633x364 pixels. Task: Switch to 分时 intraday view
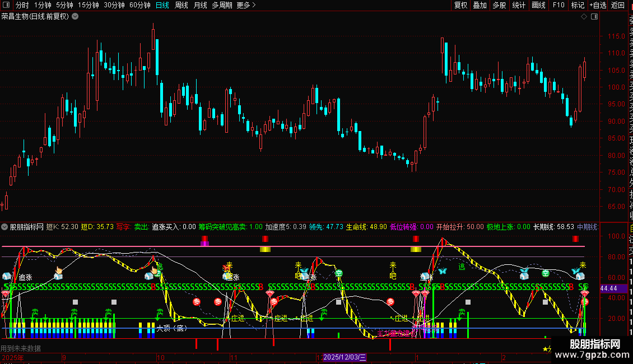click(22, 5)
